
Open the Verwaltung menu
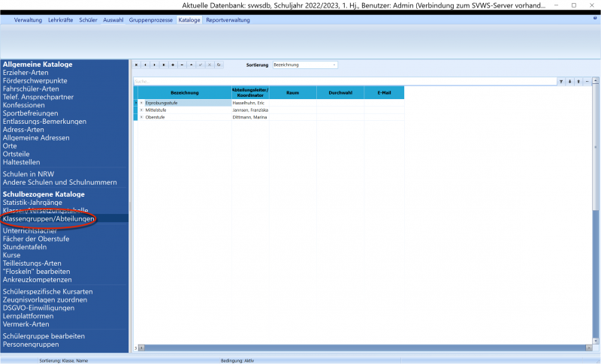28,20
